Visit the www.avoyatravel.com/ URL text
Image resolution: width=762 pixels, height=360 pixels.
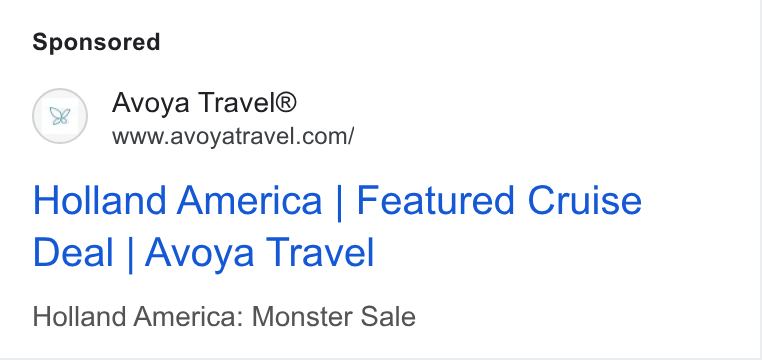tap(233, 137)
